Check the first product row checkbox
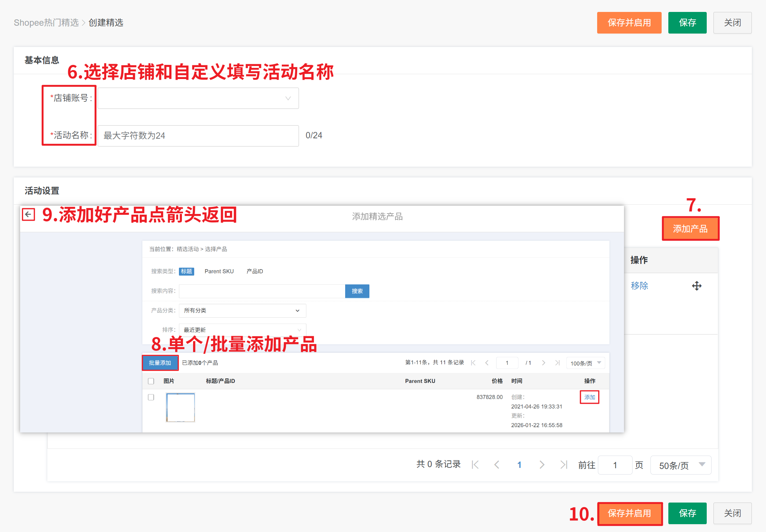 click(x=151, y=397)
